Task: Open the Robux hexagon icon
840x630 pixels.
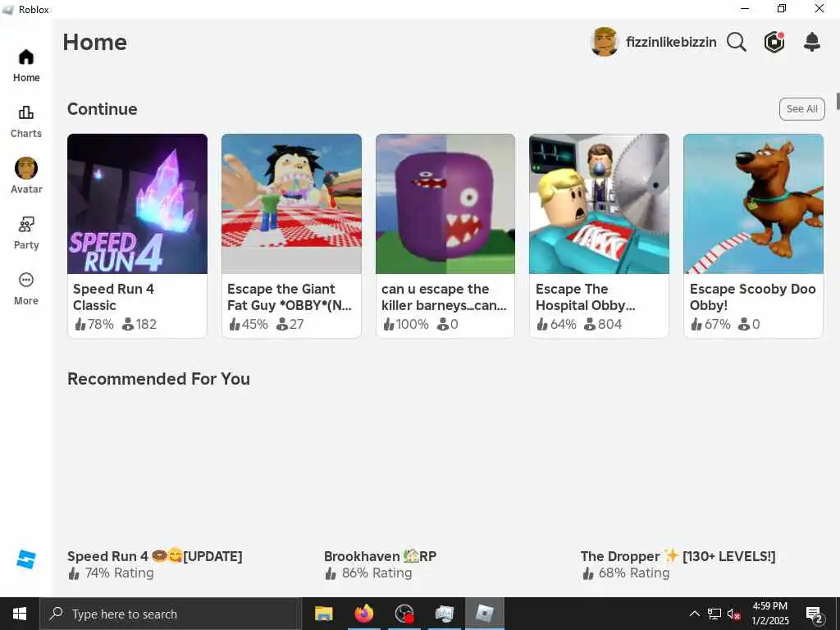Action: tap(774, 42)
